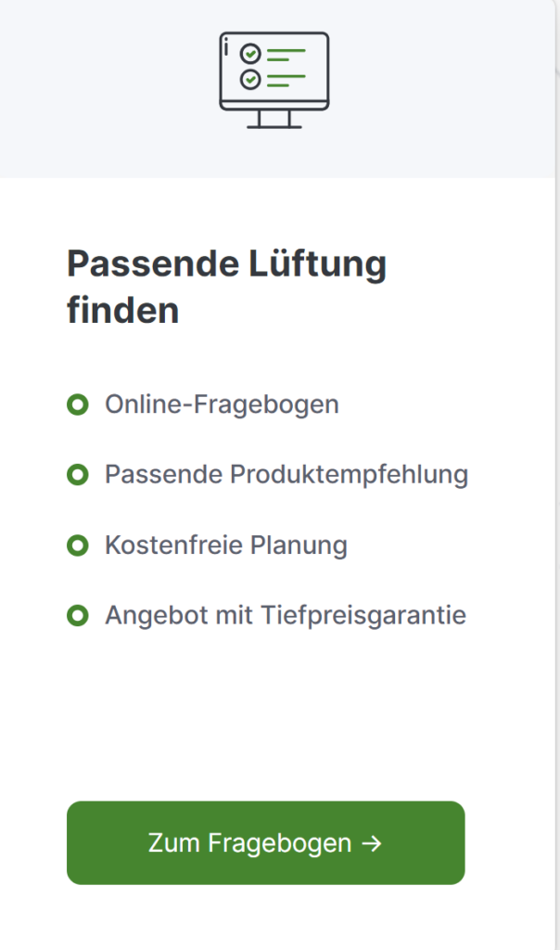Click the top green line in the monitor icon
Image resolution: width=560 pixels, height=950 pixels.
[x=286, y=49]
